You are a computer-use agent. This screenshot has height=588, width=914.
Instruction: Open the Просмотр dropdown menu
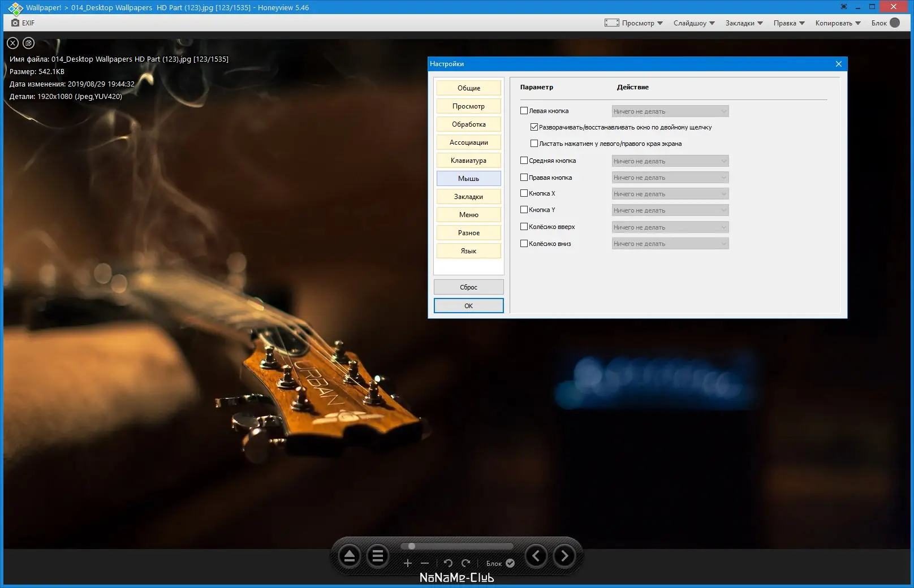pyautogui.click(x=643, y=23)
